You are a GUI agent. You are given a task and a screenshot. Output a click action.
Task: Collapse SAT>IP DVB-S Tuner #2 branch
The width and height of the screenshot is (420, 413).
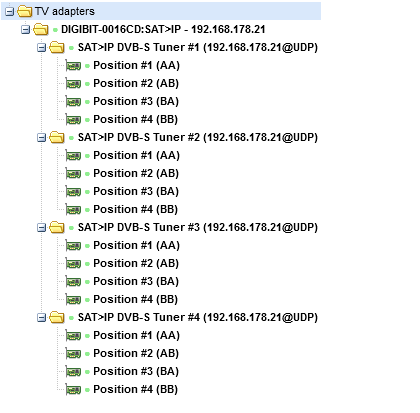(41, 138)
